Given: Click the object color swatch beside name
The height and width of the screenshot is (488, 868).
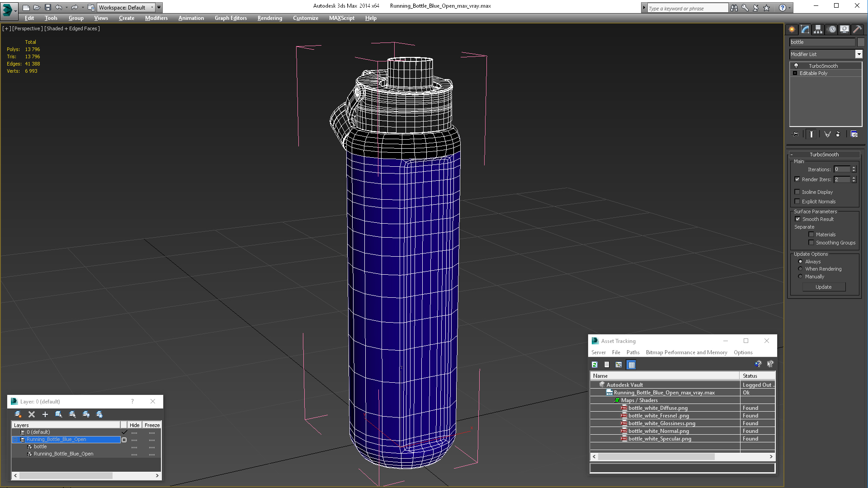Looking at the screenshot, I should [861, 42].
